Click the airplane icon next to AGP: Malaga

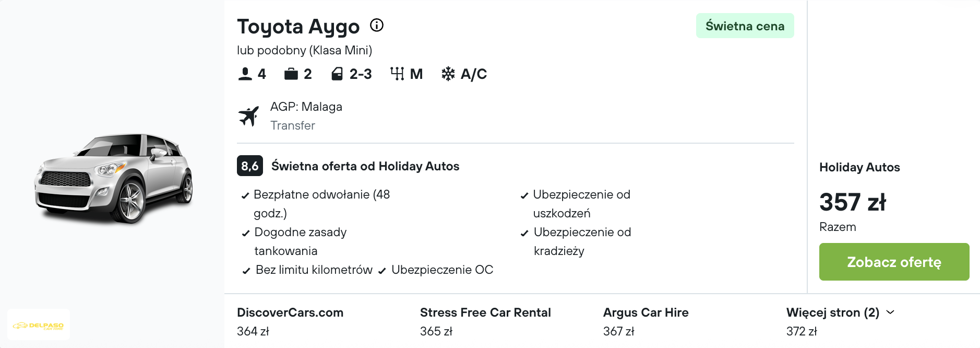248,116
